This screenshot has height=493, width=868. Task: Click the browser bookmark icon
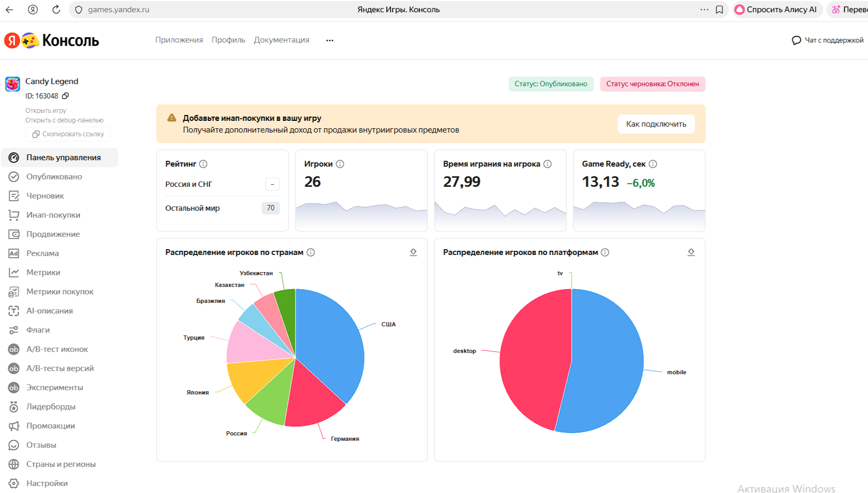pyautogui.click(x=720, y=10)
